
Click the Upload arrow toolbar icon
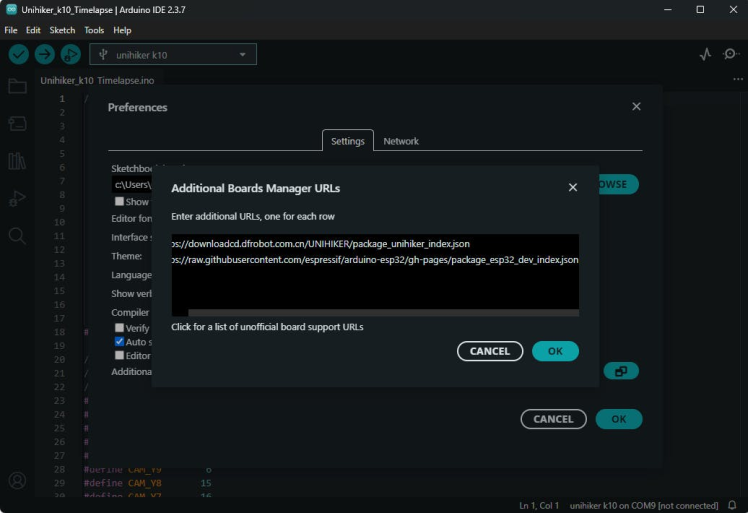(x=44, y=55)
